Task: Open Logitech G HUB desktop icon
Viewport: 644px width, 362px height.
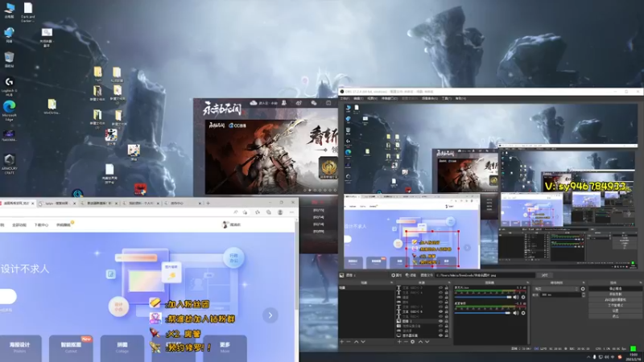Action: 9,85
